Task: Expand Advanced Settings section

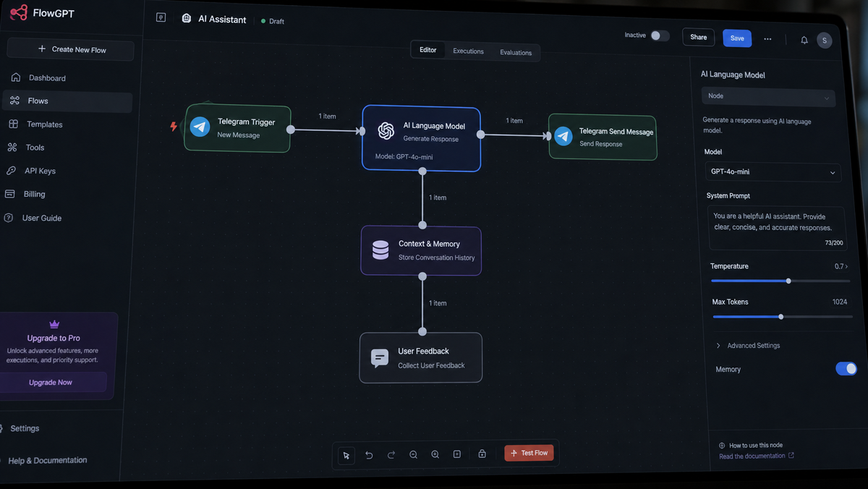Action: [749, 346]
